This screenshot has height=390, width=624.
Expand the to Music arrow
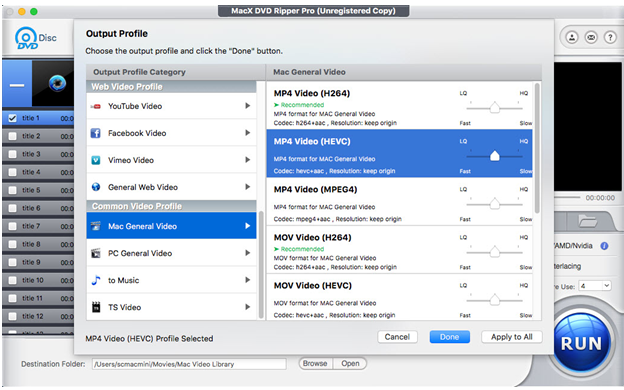[x=248, y=280]
